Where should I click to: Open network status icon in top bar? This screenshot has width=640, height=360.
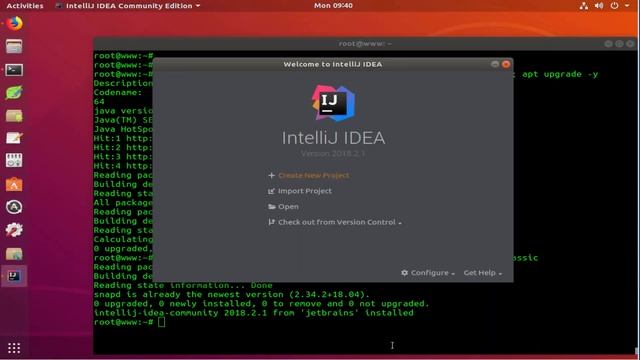point(584,6)
